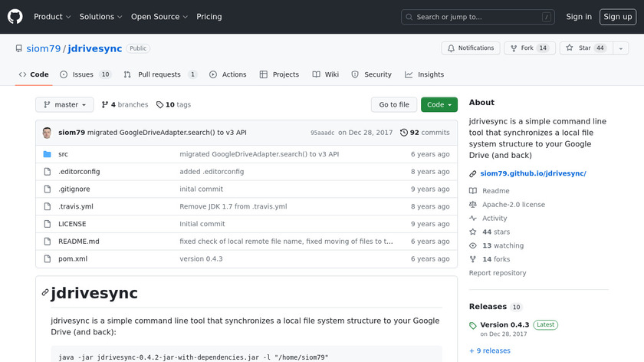Select the Insights tab
Screen dimensions: 644x362
click(x=424, y=74)
